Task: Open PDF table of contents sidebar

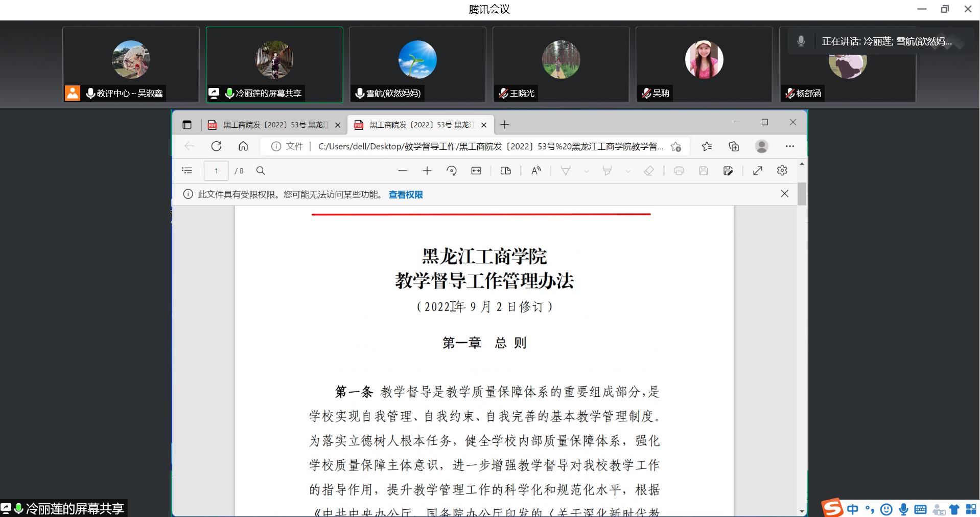Action: pyautogui.click(x=187, y=171)
